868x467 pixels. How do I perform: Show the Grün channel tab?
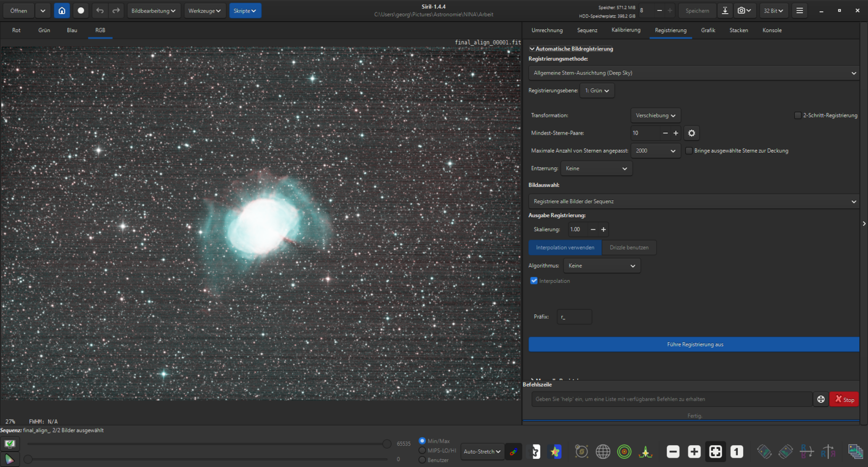44,30
